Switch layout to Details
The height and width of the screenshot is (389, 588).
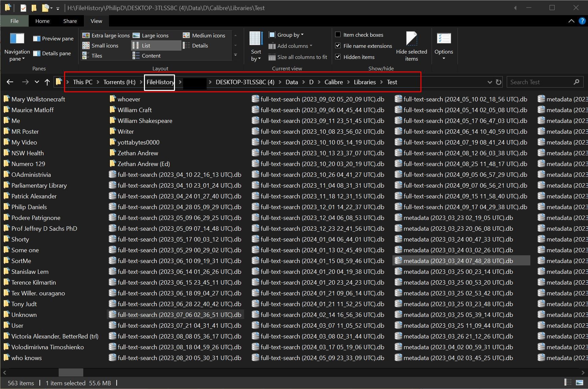(196, 45)
